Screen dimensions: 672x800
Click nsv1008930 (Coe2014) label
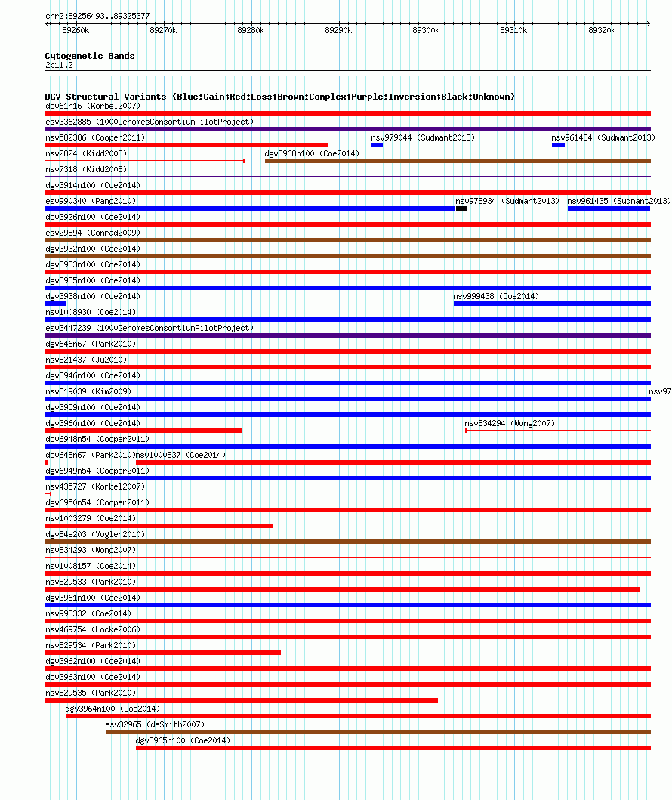[x=91, y=312]
